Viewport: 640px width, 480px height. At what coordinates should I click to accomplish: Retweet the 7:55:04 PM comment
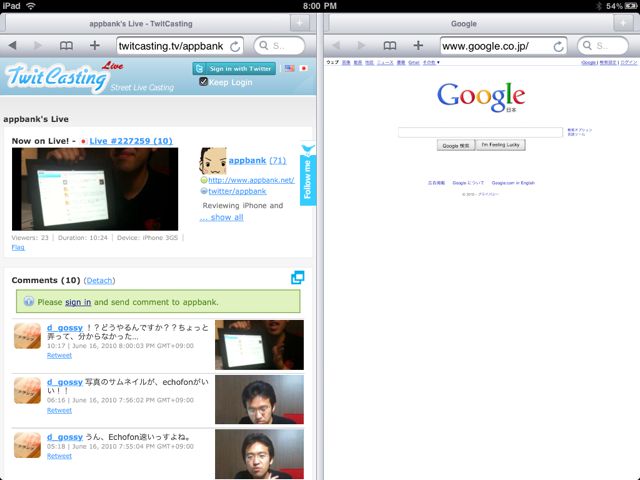coord(59,456)
